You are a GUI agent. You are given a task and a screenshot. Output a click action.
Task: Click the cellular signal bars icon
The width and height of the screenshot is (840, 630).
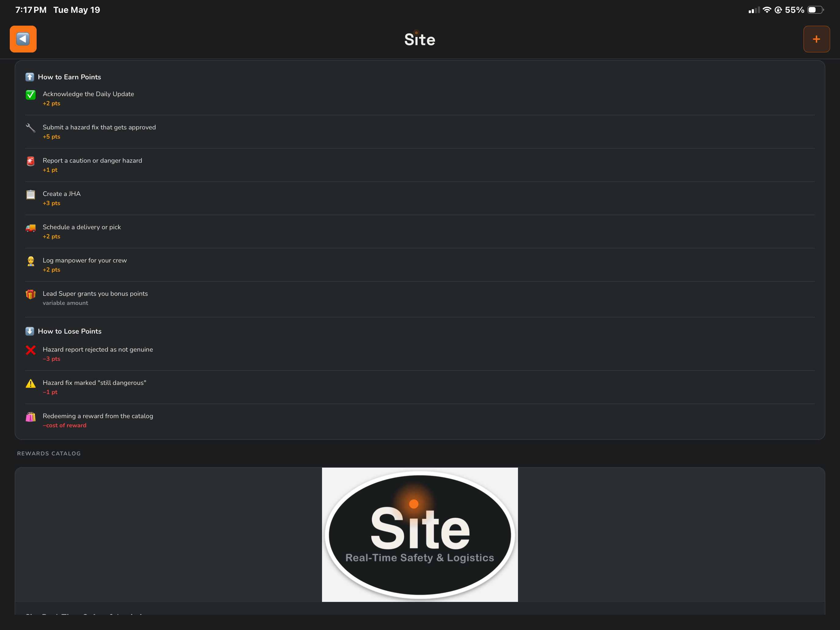click(x=754, y=10)
